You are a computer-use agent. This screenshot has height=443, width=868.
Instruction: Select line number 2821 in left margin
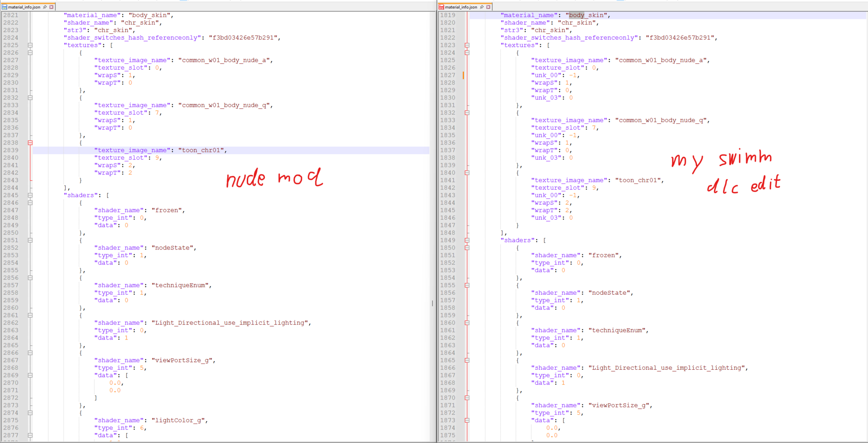click(x=11, y=15)
